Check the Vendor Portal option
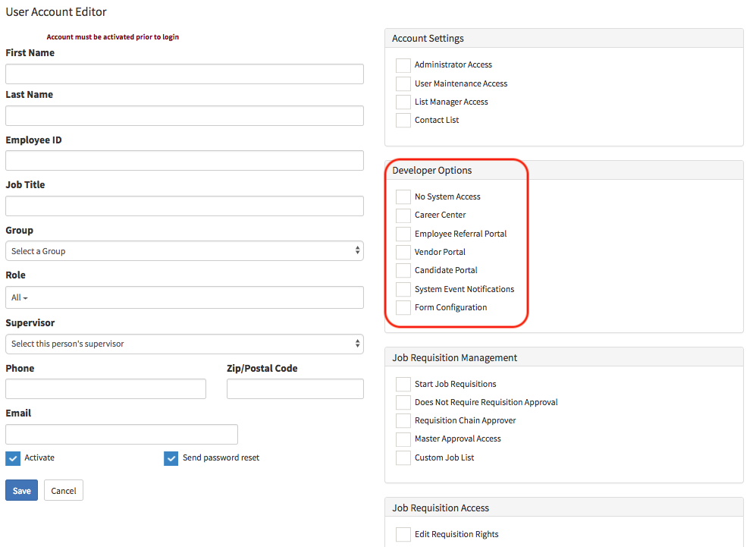Screen dimensions: 756x547 (403, 252)
